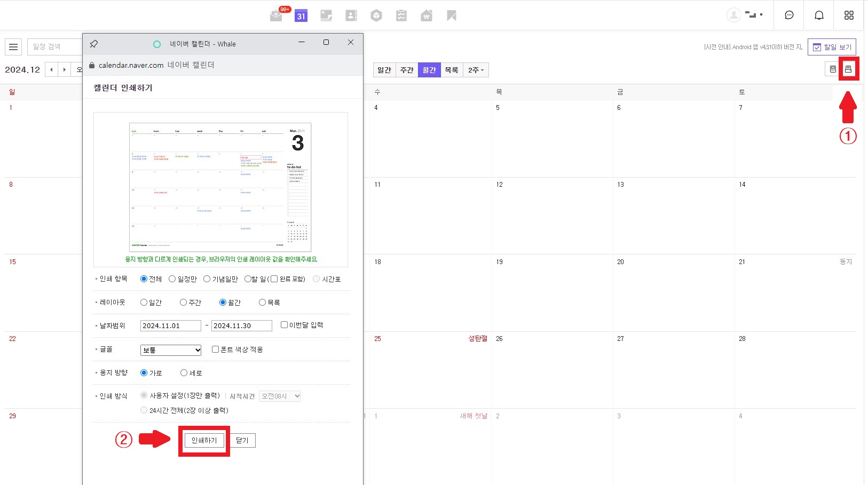Enable the 이번달 입력 checkbox
This screenshot has width=868, height=485.
point(284,324)
